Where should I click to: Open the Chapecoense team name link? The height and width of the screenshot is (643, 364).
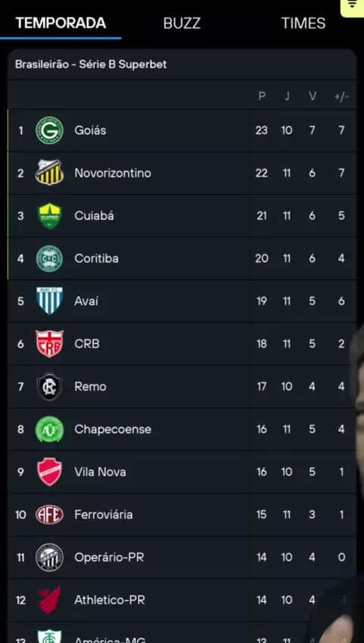(113, 429)
